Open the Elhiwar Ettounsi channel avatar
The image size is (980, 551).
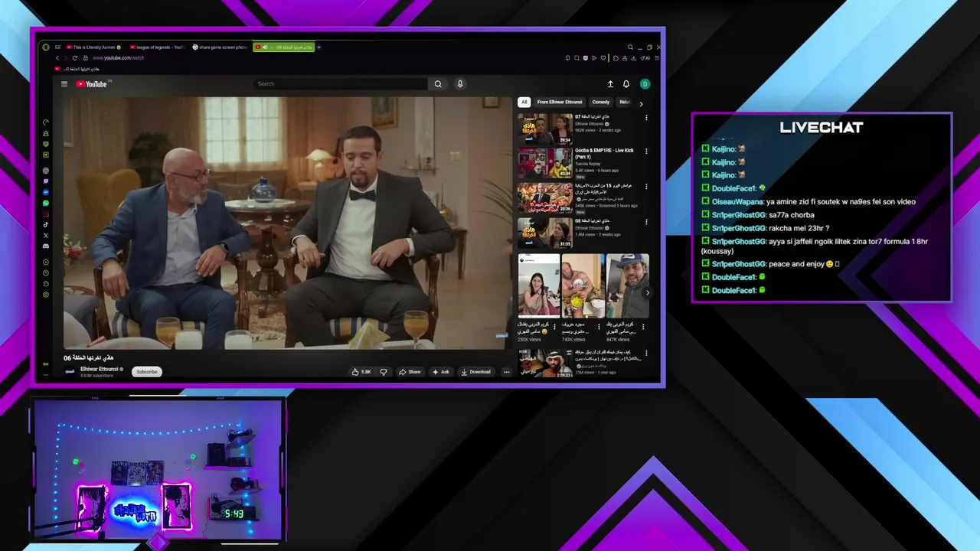[70, 371]
